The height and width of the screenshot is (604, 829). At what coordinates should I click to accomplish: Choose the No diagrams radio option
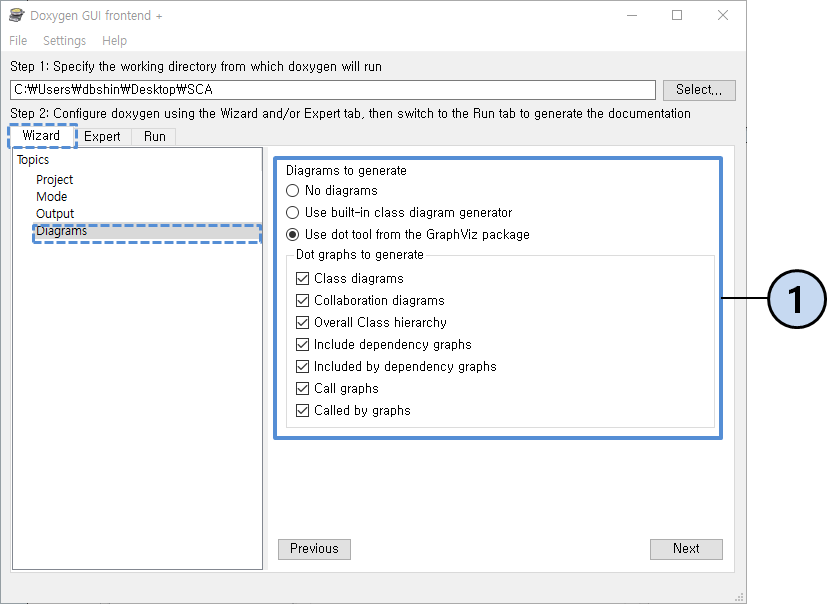(332, 190)
